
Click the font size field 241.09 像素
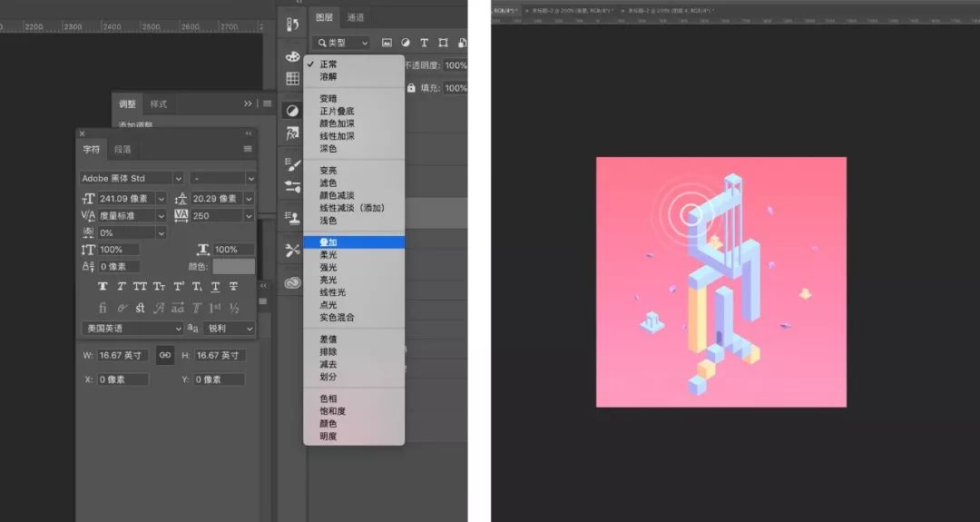125,199
